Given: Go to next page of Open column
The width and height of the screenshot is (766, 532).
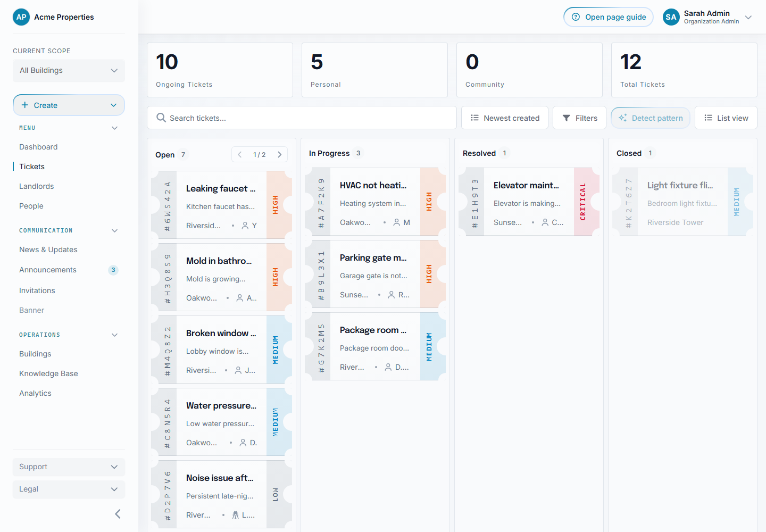Looking at the screenshot, I should pos(280,155).
